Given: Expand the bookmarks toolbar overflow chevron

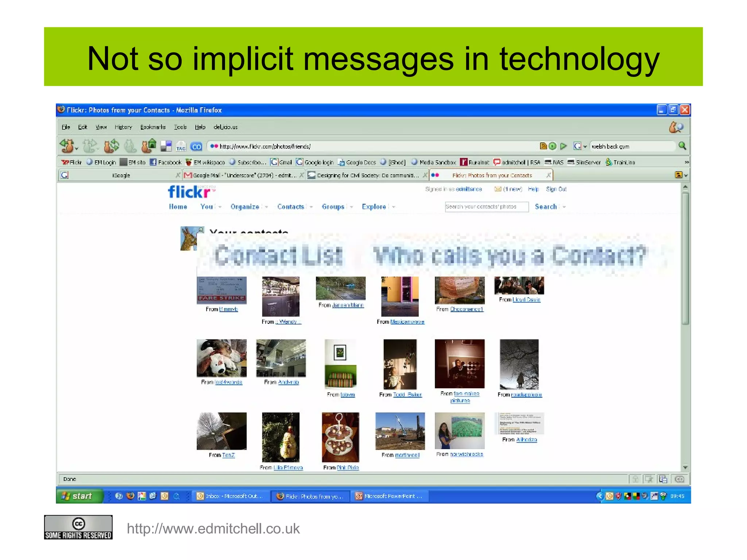Looking at the screenshot, I should pos(686,162).
